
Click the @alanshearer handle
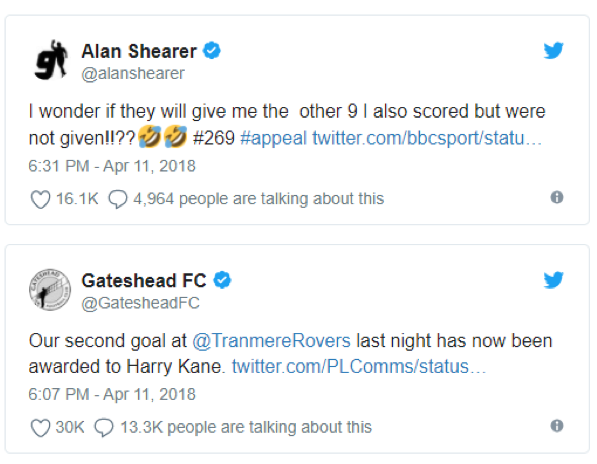(x=133, y=73)
